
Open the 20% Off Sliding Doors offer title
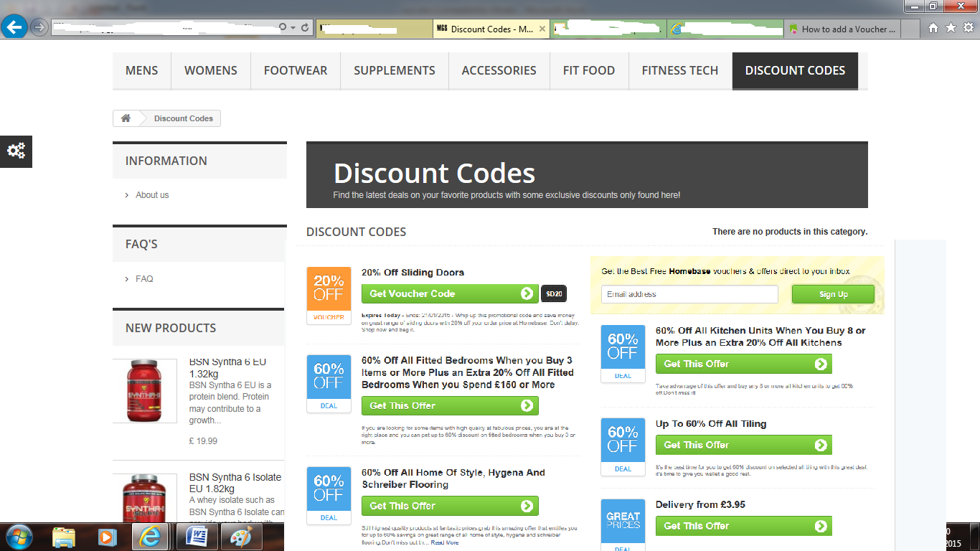(413, 273)
